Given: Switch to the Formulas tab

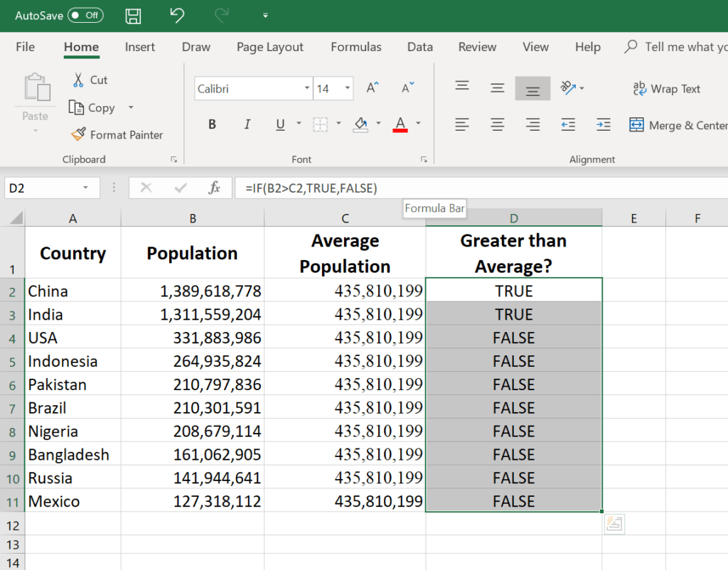Looking at the screenshot, I should point(356,47).
